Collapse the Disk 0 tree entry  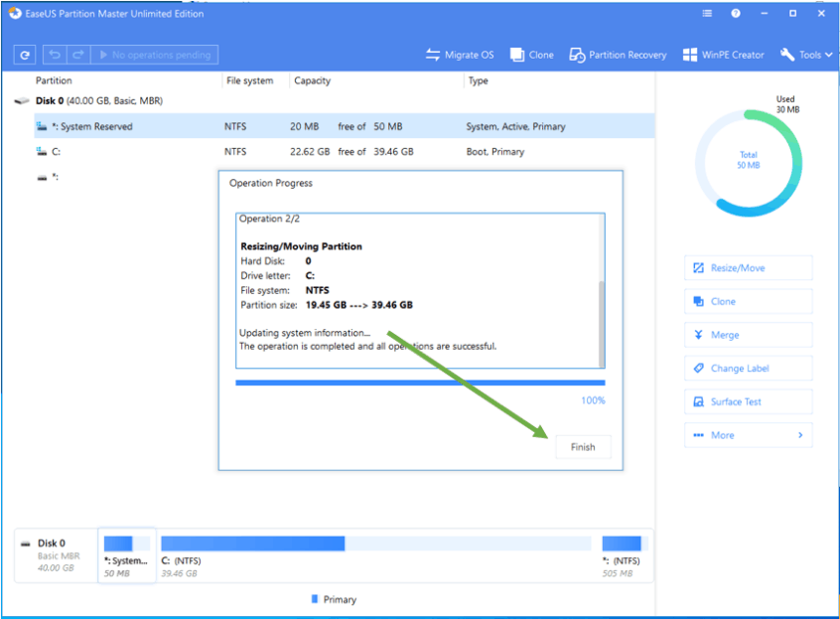22,101
